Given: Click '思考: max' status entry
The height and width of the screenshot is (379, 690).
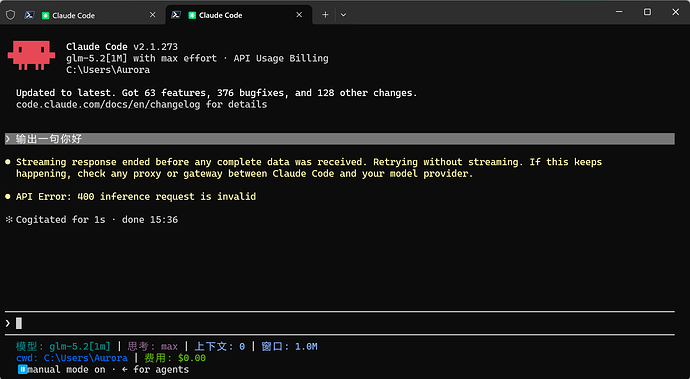Looking at the screenshot, I should coord(153,346).
